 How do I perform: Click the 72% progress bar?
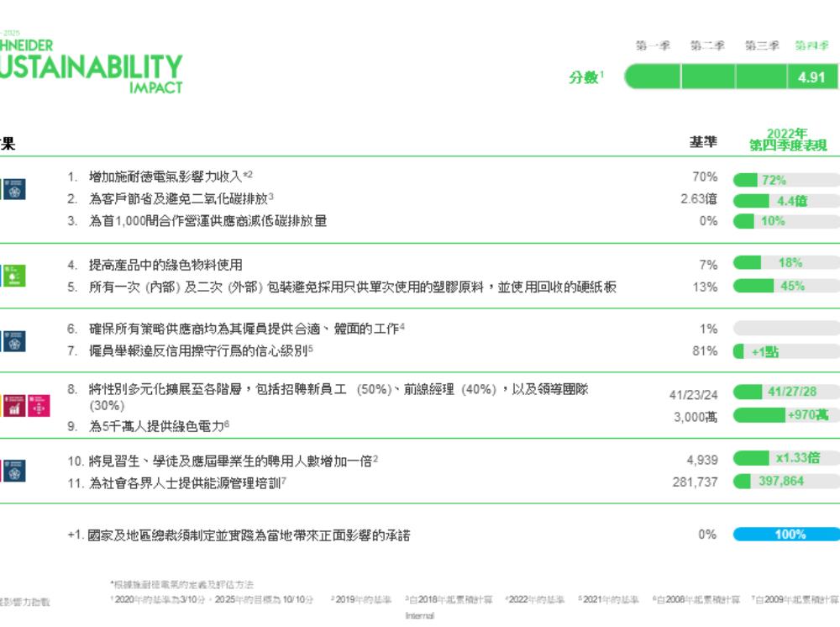[786, 180]
